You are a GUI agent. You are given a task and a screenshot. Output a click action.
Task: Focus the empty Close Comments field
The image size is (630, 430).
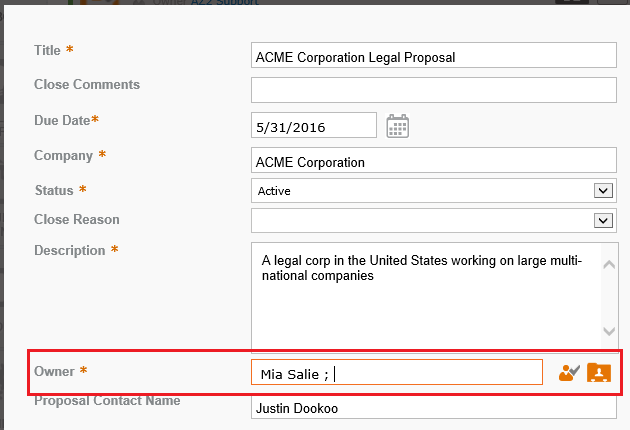[x=434, y=90]
